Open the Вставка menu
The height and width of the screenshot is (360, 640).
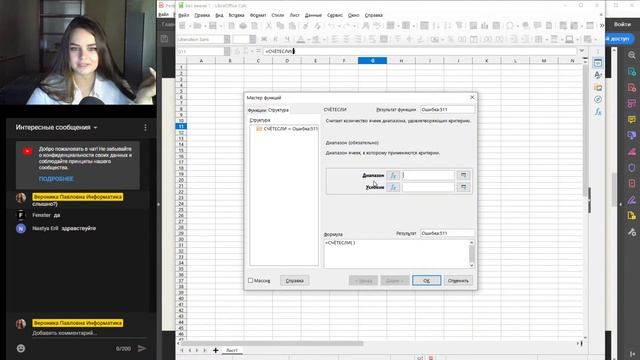tap(236, 15)
